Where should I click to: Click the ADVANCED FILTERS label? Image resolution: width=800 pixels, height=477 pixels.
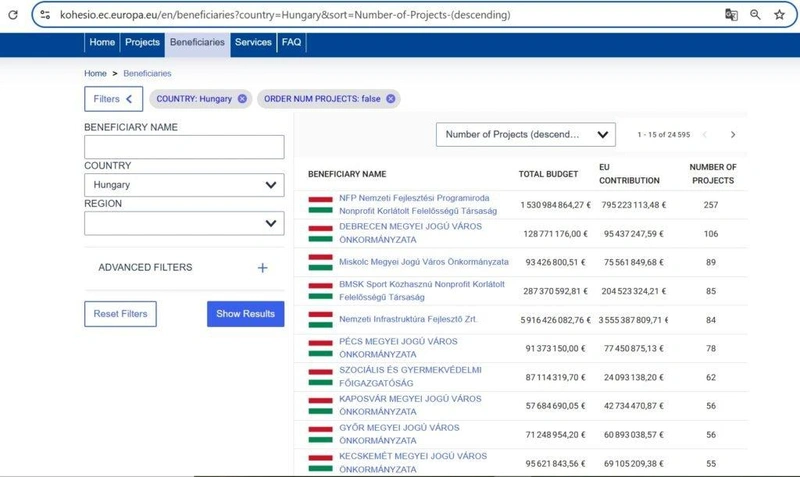click(145, 267)
